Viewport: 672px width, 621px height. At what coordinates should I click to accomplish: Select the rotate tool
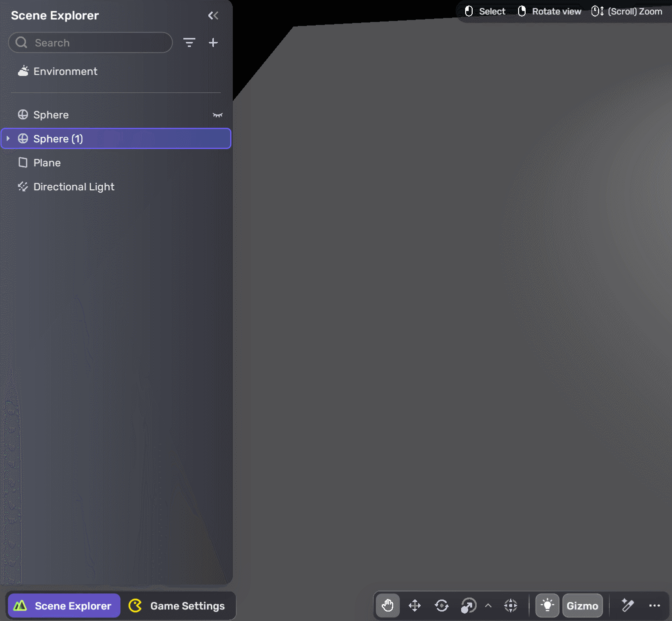442,606
